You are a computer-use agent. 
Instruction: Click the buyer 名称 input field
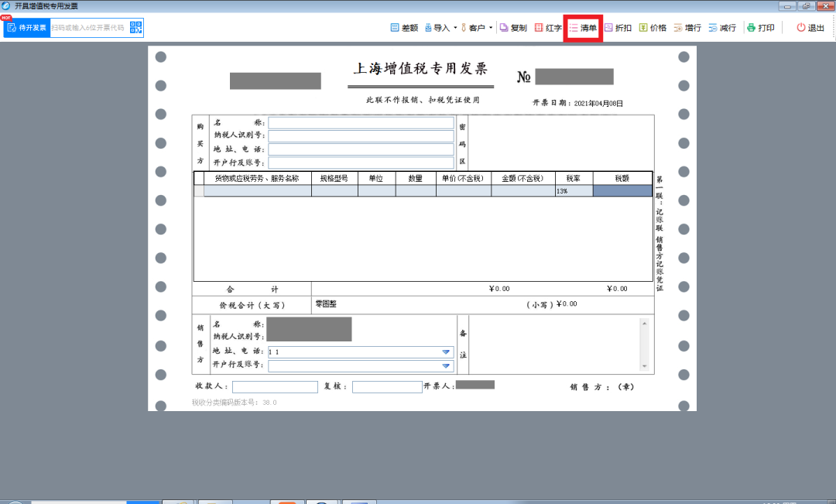tap(361, 122)
